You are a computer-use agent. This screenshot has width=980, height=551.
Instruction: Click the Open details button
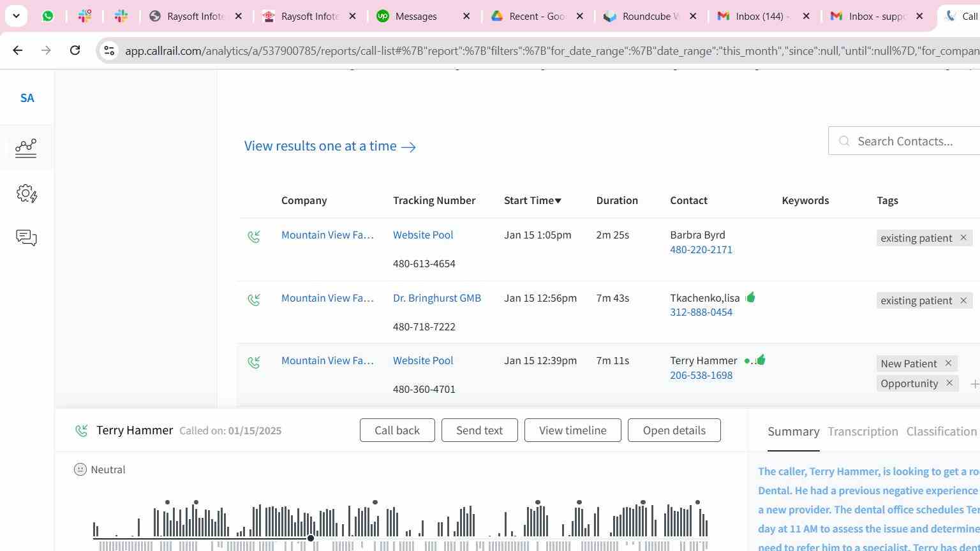click(674, 430)
